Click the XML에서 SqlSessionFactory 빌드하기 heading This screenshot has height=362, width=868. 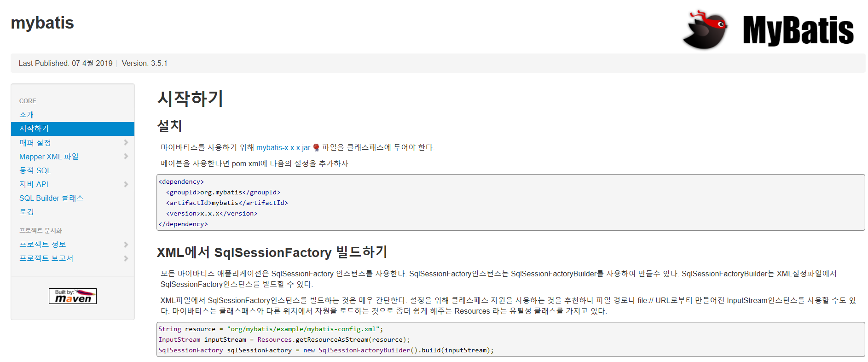[272, 252]
